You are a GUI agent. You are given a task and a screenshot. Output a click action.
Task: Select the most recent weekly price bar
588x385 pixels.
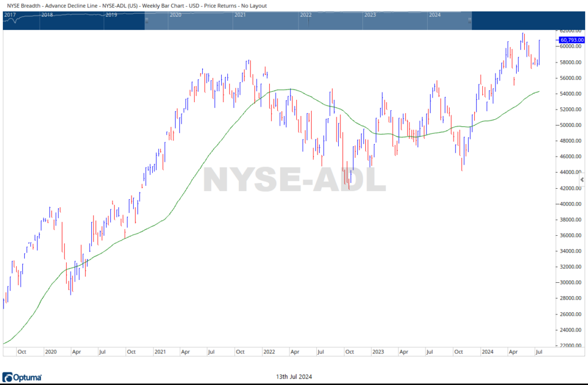tap(540, 52)
